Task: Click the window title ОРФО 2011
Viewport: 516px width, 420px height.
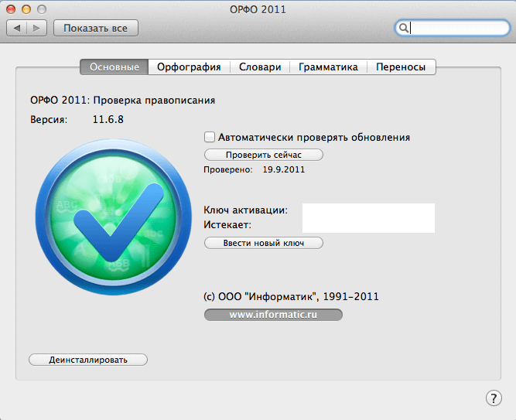Action: pos(258,9)
